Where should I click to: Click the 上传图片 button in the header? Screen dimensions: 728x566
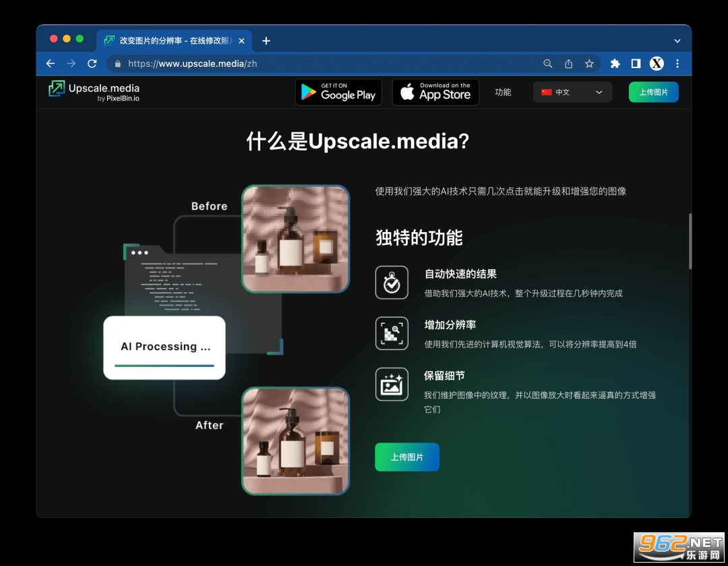(653, 92)
